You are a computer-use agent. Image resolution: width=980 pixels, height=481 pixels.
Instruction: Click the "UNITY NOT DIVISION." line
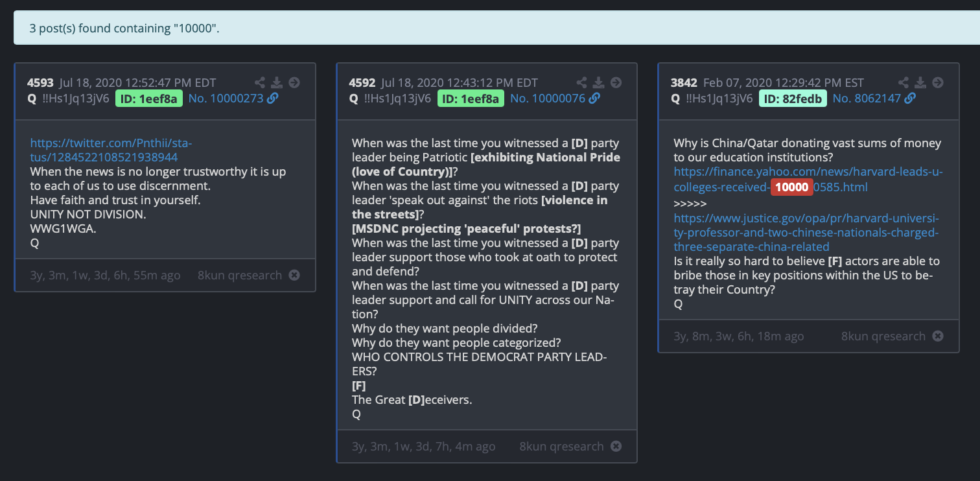tap(88, 215)
